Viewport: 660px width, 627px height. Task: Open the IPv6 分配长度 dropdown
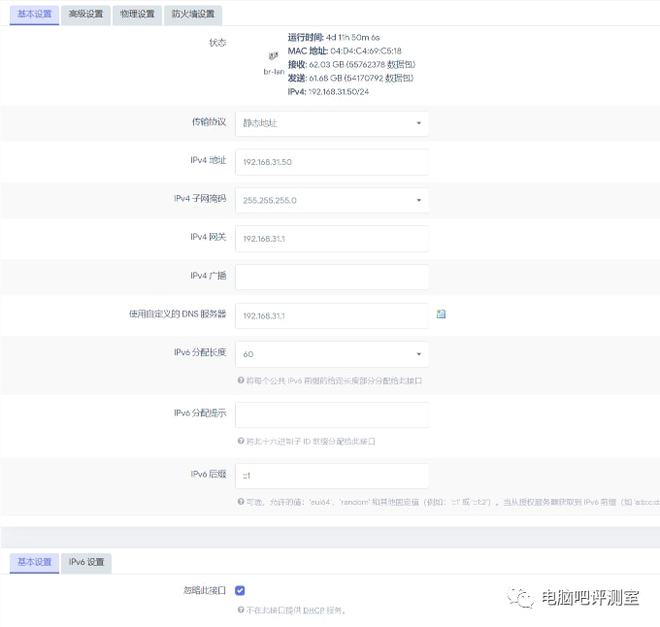(332, 354)
